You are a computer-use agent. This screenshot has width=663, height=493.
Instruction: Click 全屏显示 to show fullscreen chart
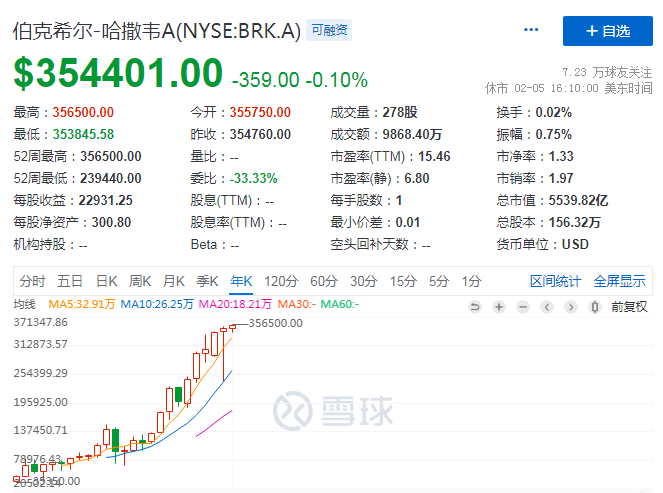(620, 280)
